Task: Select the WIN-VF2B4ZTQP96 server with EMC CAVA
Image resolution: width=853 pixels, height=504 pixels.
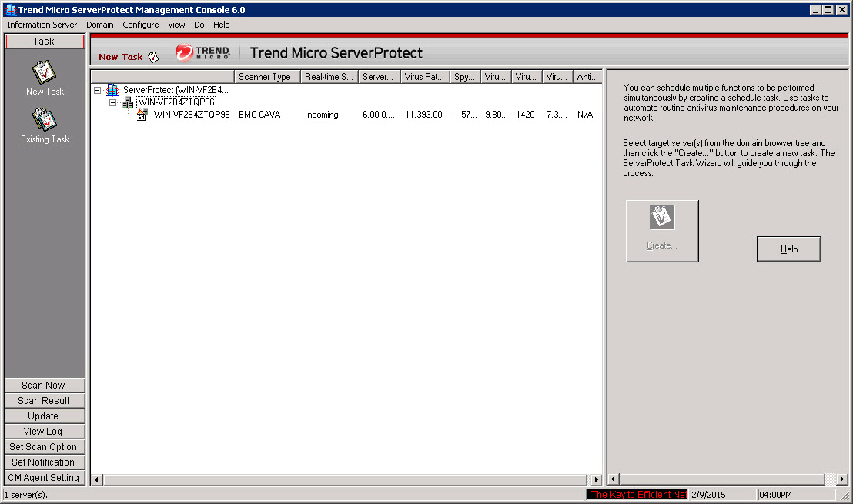Action: [191, 115]
